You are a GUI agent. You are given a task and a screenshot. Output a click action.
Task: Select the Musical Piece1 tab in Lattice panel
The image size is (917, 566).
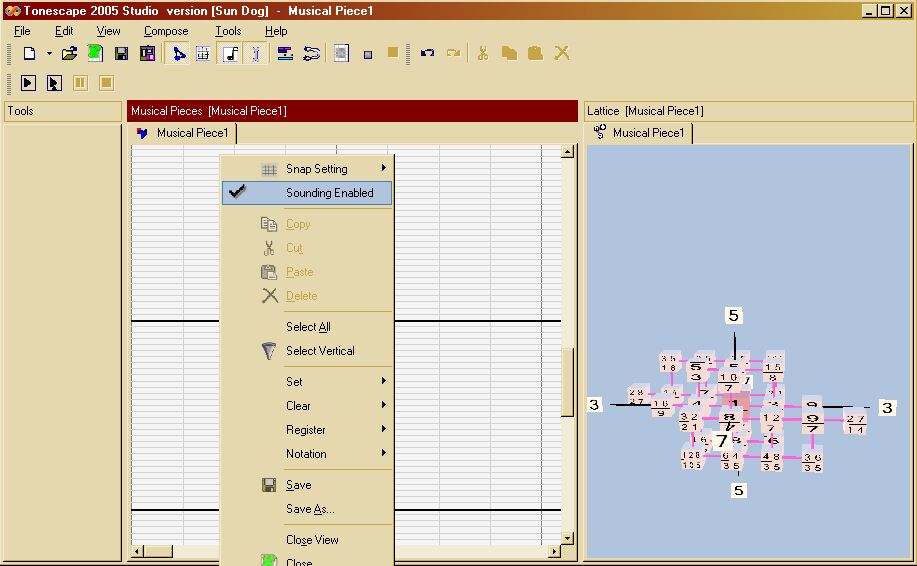[x=639, y=133]
